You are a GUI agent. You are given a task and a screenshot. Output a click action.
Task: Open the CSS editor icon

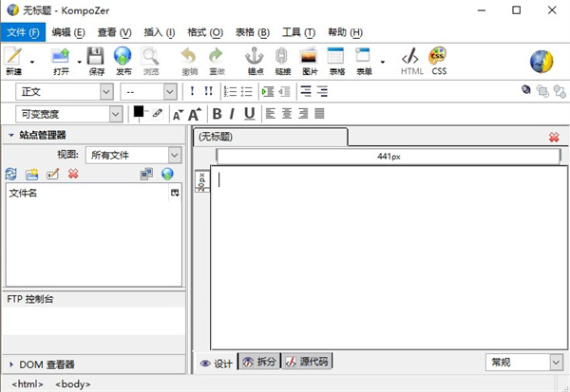(439, 61)
